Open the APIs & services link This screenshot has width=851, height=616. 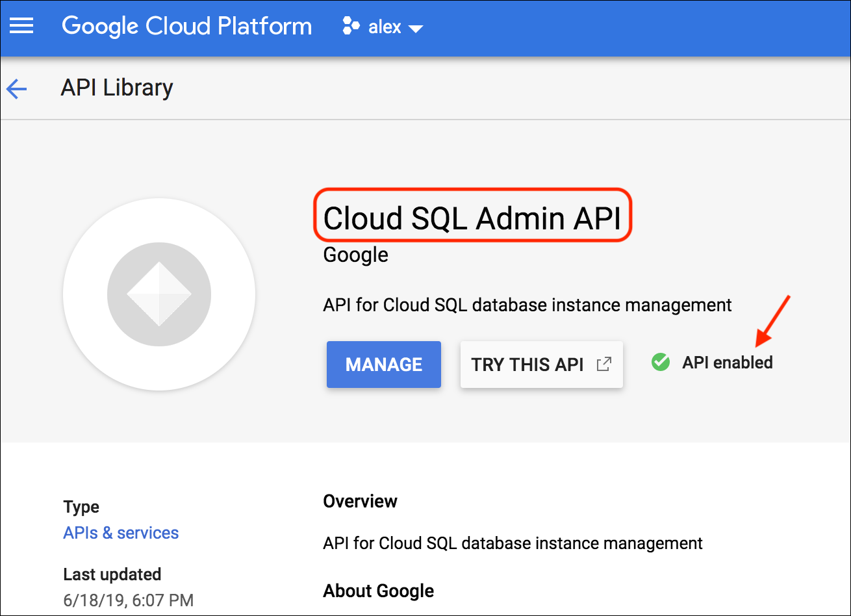[121, 533]
